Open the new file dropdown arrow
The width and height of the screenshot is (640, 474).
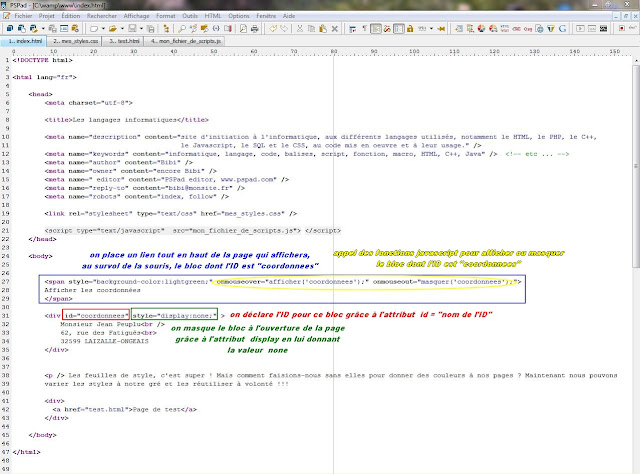point(103,29)
